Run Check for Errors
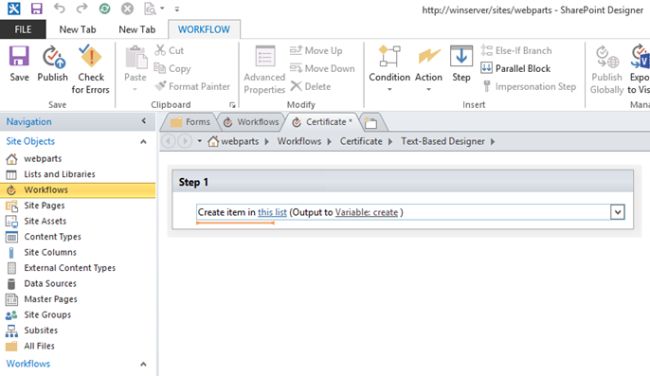This screenshot has height=376, width=650. (90, 70)
